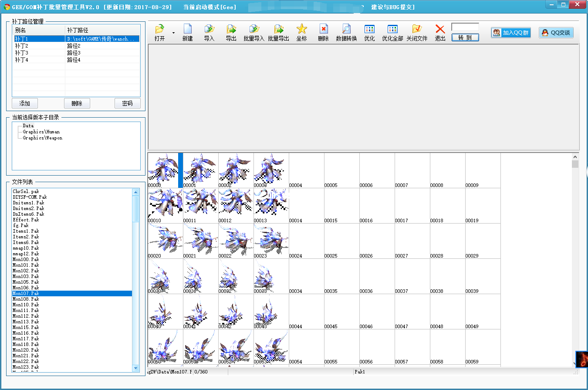588x390 pixels.
Task: Click the 删除 toolbar icon
Action: pos(324,29)
